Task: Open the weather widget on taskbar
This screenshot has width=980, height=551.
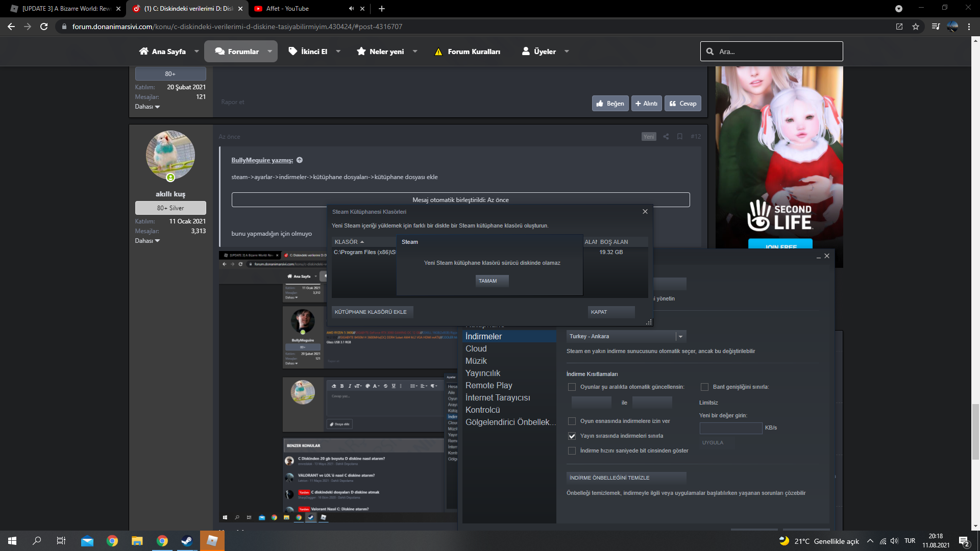Action: [x=819, y=541]
